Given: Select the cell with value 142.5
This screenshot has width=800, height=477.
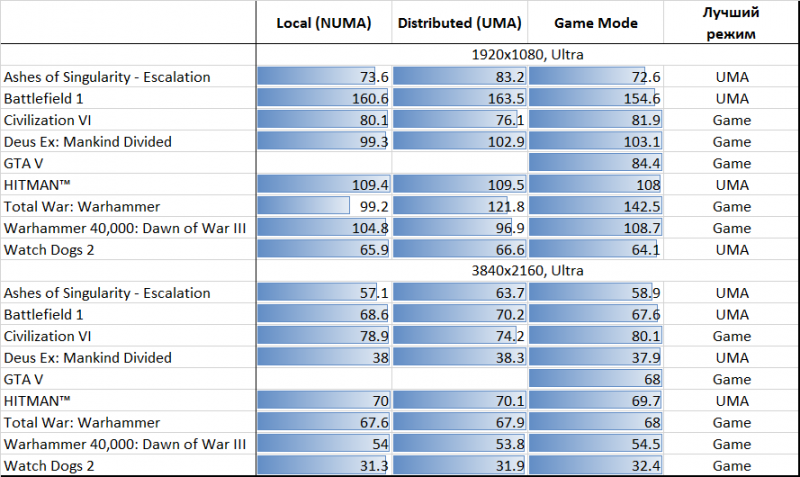Looking at the screenshot, I should point(595,206).
